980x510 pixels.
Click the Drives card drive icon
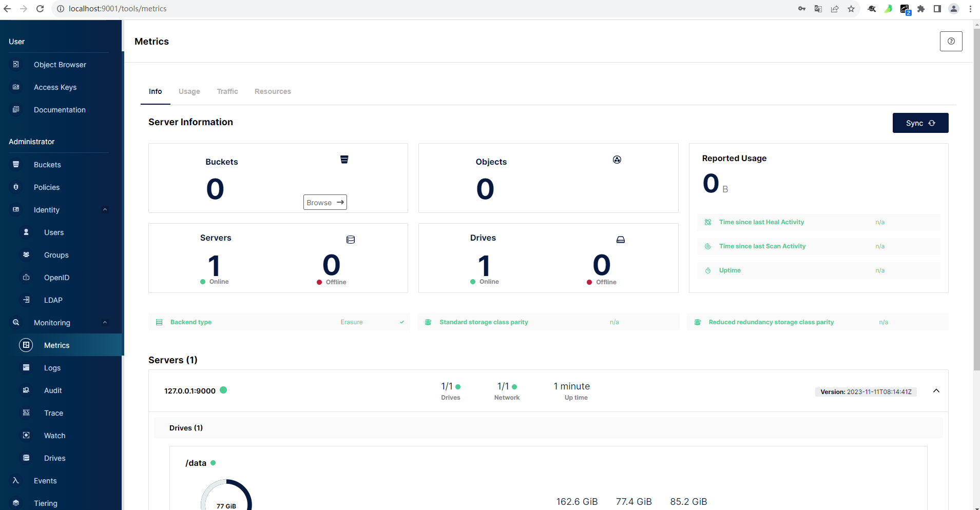621,240
